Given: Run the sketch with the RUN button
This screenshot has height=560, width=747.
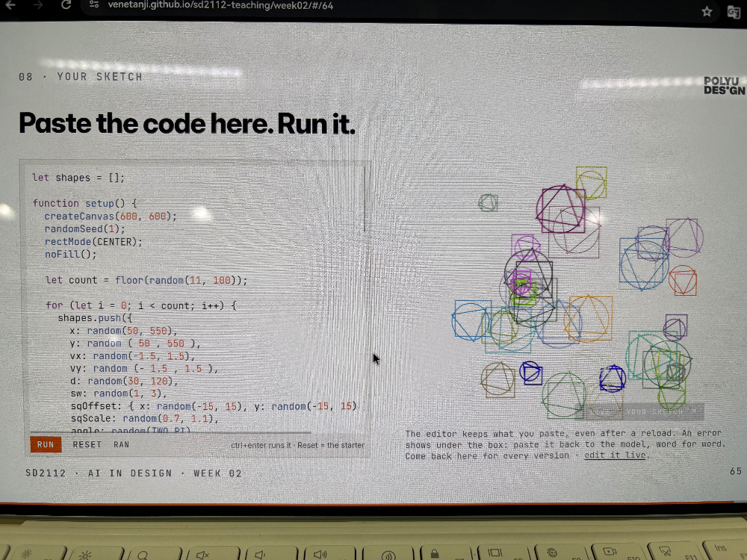Looking at the screenshot, I should (x=46, y=444).
